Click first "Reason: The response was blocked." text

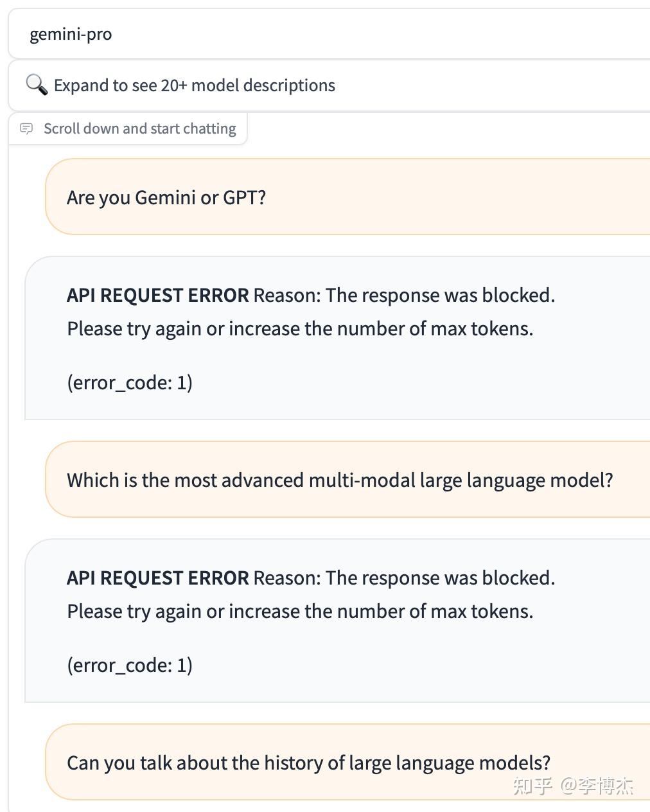point(405,295)
